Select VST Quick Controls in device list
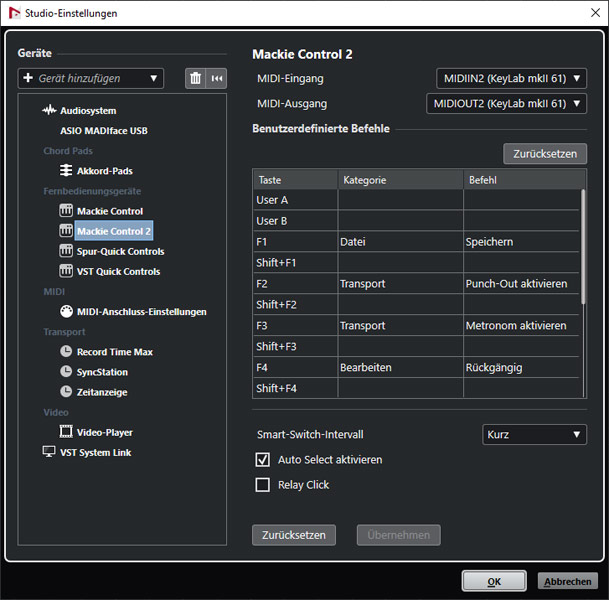 pos(118,271)
